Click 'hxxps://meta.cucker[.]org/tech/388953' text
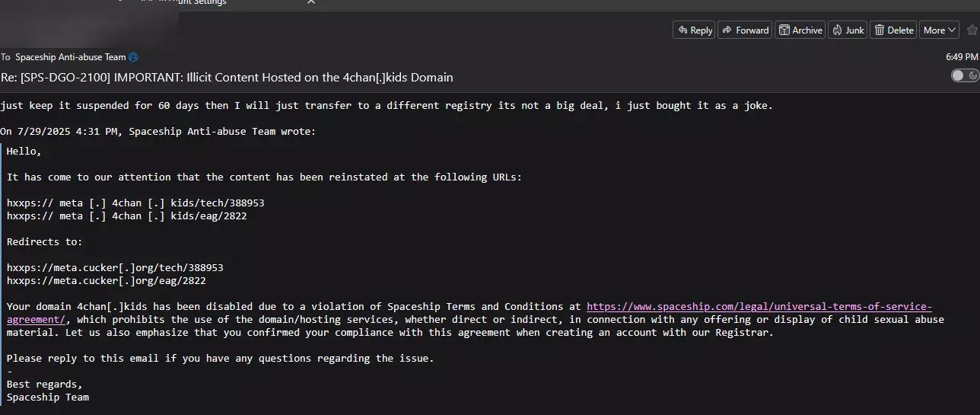980x415 pixels. pos(115,267)
